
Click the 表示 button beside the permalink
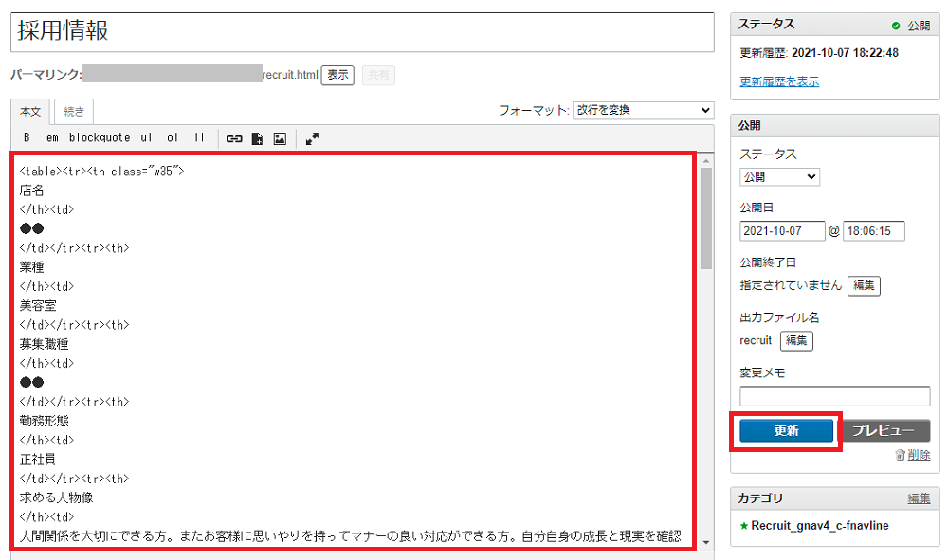[x=337, y=75]
